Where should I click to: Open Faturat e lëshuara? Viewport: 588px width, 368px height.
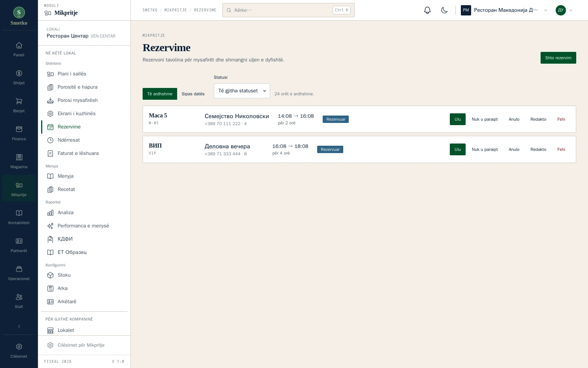click(84, 153)
